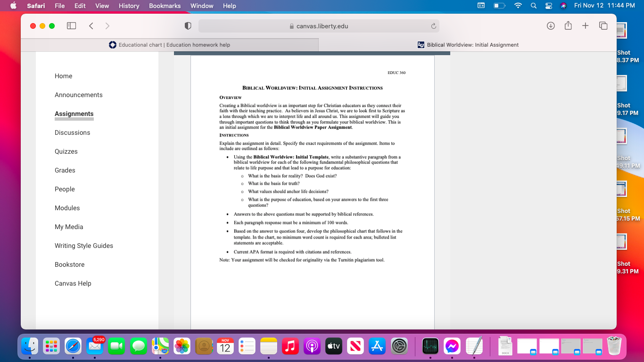Open the Apple menu
The image size is (644, 362).
coord(13,6)
